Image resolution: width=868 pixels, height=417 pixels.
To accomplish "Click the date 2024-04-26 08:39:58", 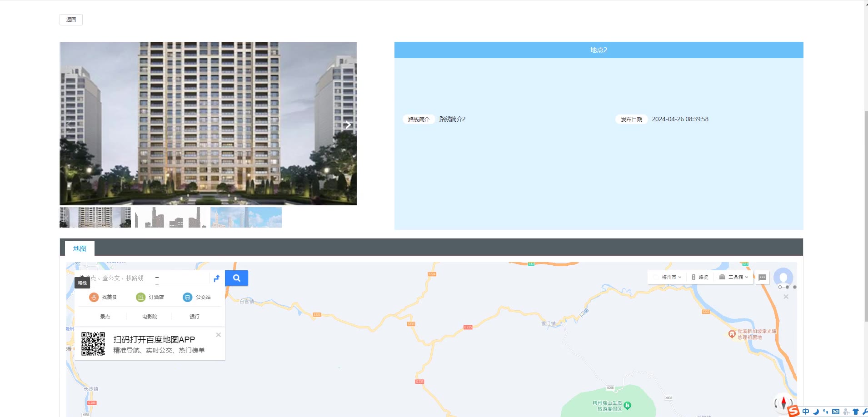I will pyautogui.click(x=680, y=119).
